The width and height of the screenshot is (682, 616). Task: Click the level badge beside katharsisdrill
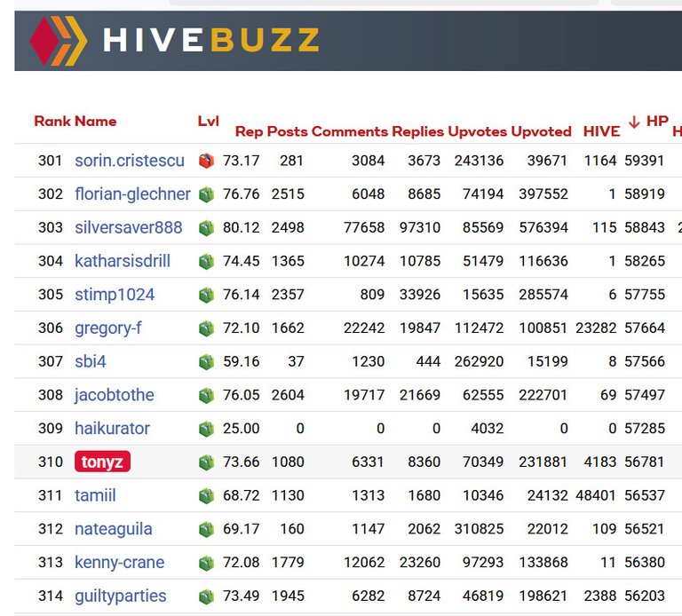tap(206, 261)
